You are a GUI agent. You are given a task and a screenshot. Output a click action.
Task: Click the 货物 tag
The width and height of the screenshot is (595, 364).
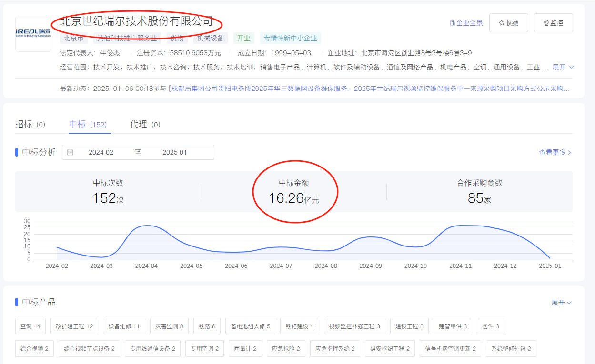coord(177,38)
